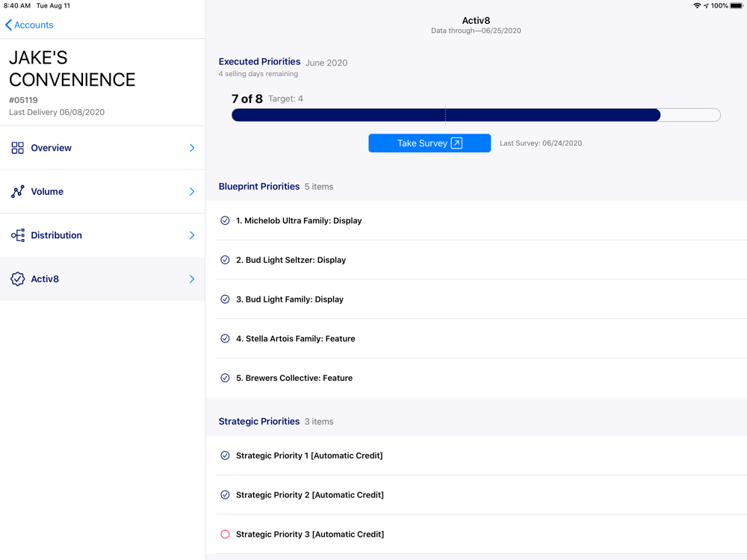Screen dimensions: 747x560
Task: Select the Bud Light Seltzer: Display text
Action: 291,260
